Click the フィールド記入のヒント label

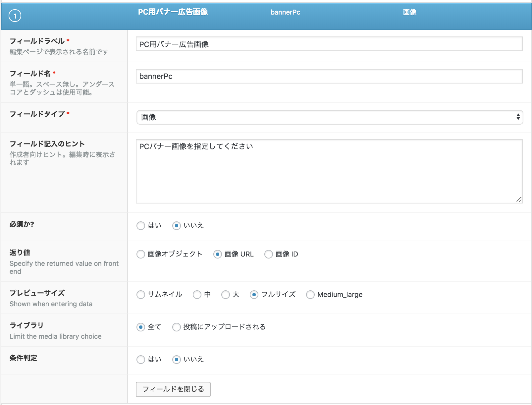[x=47, y=144]
